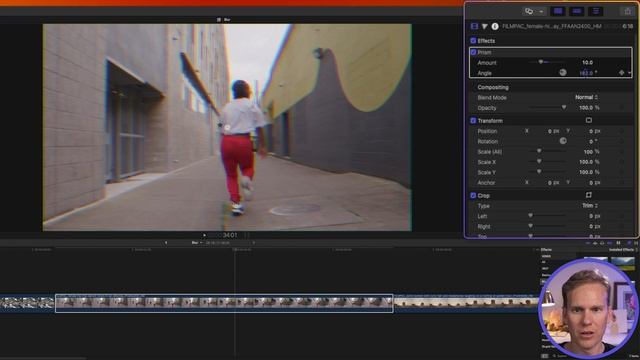The height and width of the screenshot is (360, 640).
Task: Disable the Prism effect checkbox
Action: 473,52
